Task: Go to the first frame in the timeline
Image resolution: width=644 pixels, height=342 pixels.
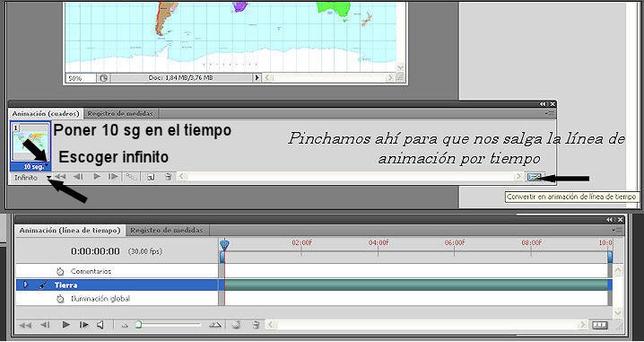Action: pyautogui.click(x=25, y=325)
